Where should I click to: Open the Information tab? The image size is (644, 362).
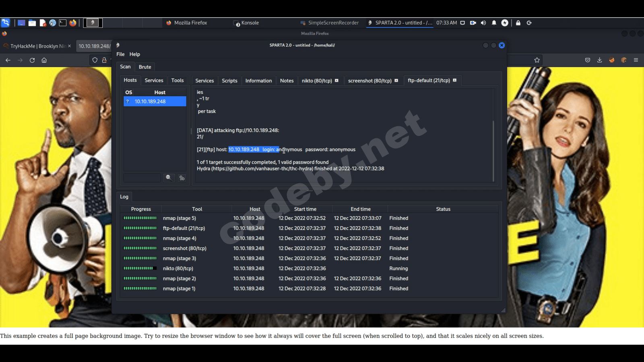click(x=258, y=81)
